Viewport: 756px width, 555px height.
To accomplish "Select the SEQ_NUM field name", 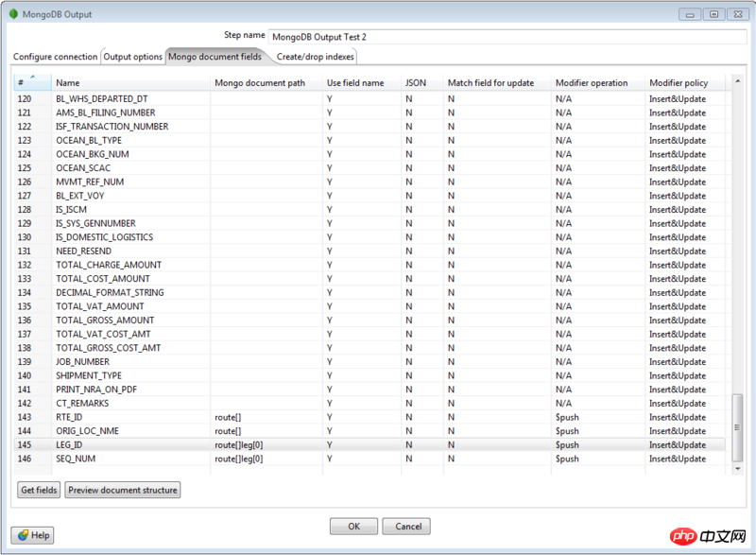I will [x=76, y=459].
